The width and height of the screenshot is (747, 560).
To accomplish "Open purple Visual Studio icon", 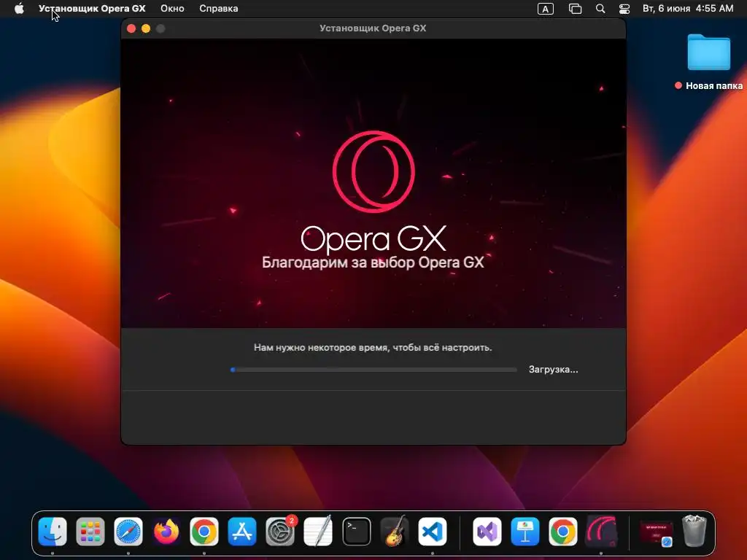I will pyautogui.click(x=487, y=532).
